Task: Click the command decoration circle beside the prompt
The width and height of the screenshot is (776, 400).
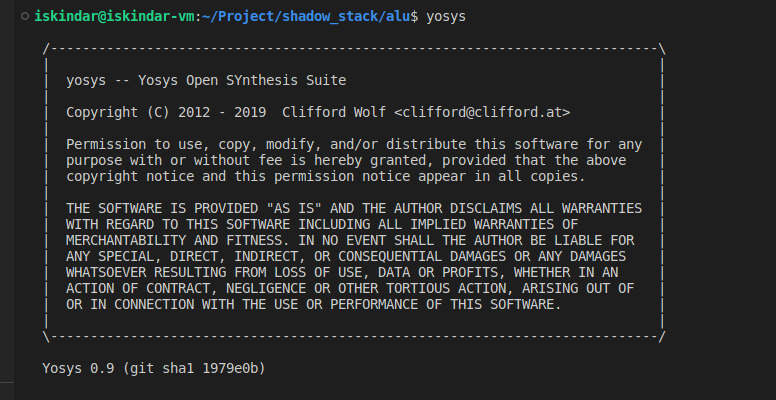Action: pyautogui.click(x=25, y=16)
